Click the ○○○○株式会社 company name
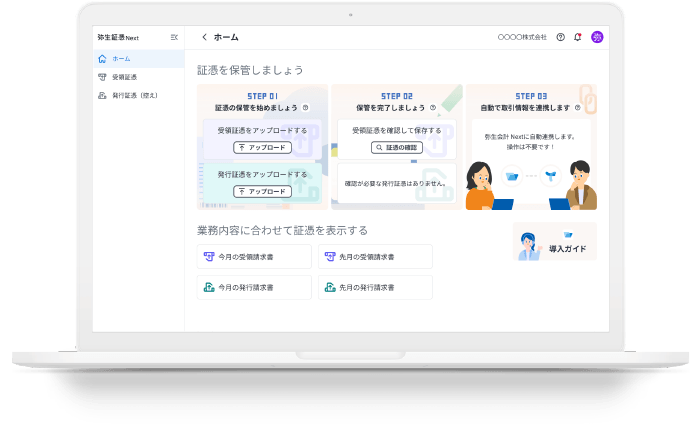This screenshot has width=700, height=424. point(522,37)
